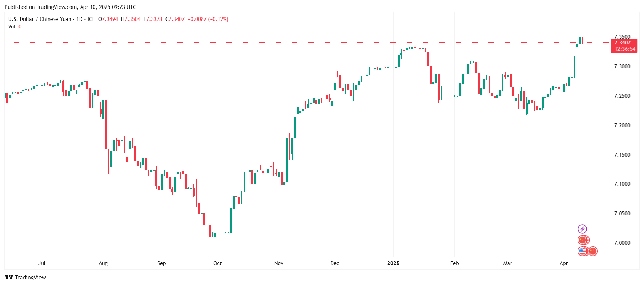The image size is (644, 285).
Task: Click the countdown timer 12:36:54 label
Action: (x=625, y=49)
